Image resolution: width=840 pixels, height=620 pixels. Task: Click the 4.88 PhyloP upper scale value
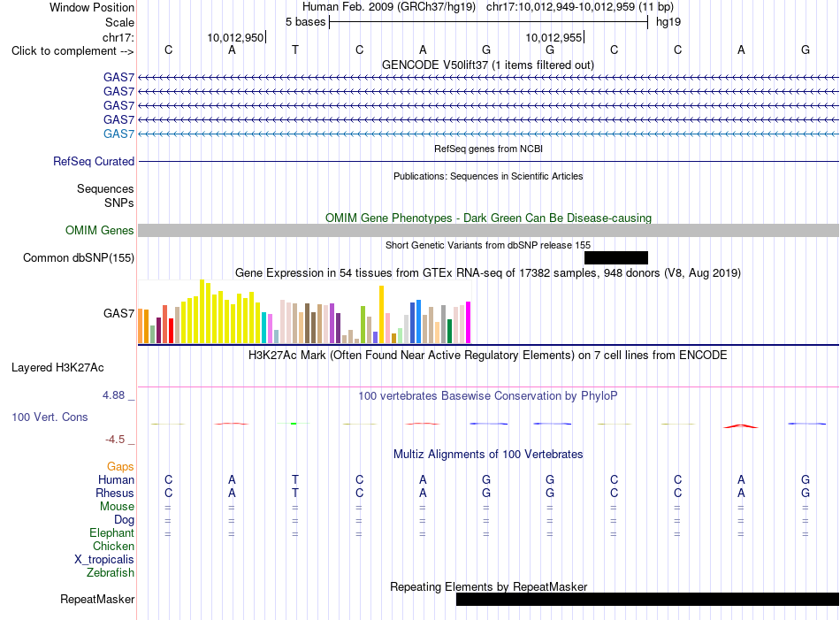click(113, 395)
